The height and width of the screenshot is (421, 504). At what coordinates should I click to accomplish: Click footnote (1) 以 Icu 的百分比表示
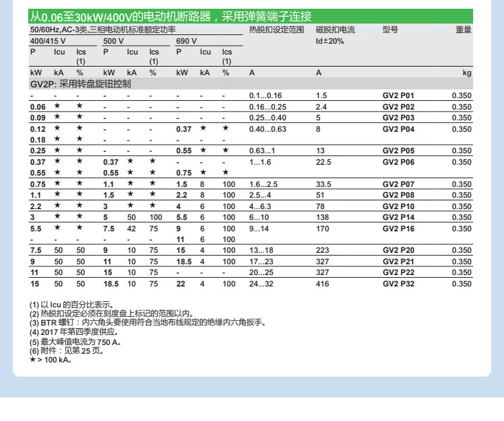(x=71, y=305)
